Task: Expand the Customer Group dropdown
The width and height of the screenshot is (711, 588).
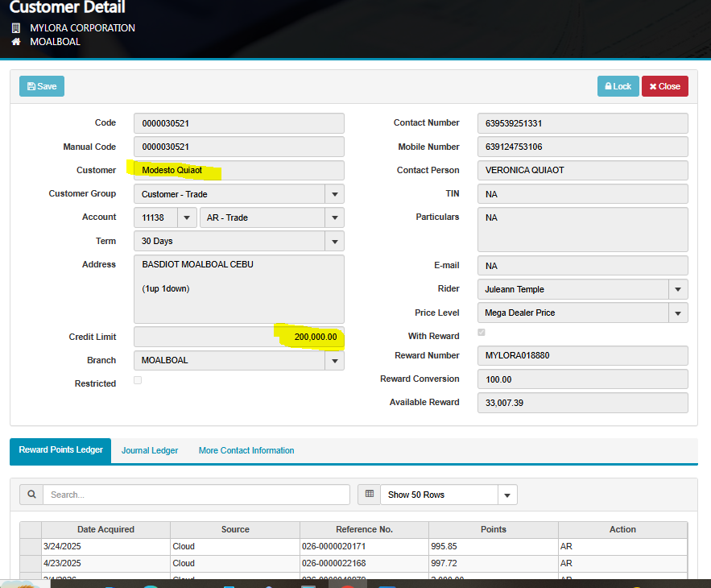Action: click(x=334, y=194)
